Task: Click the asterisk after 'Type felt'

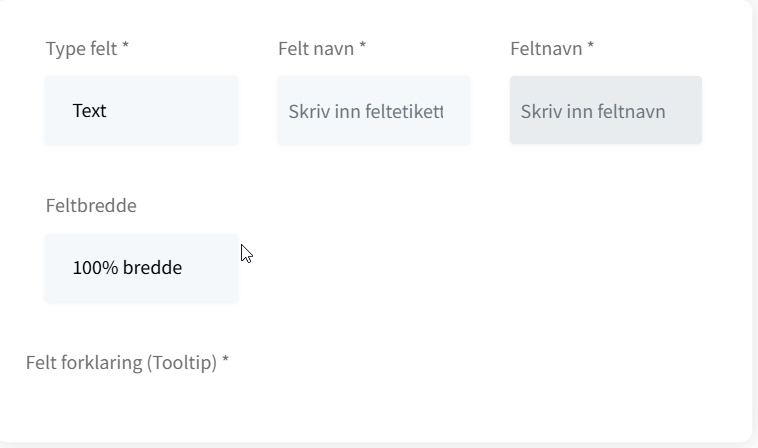Action: [125, 45]
